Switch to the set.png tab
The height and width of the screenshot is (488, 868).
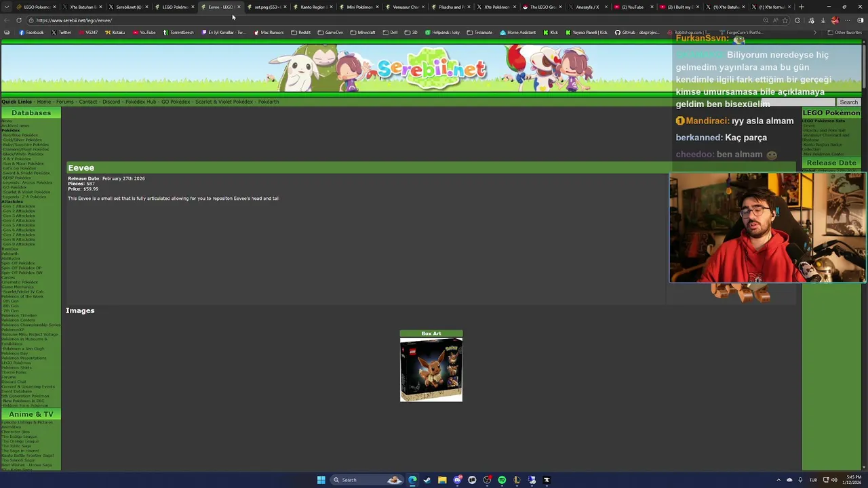click(266, 7)
